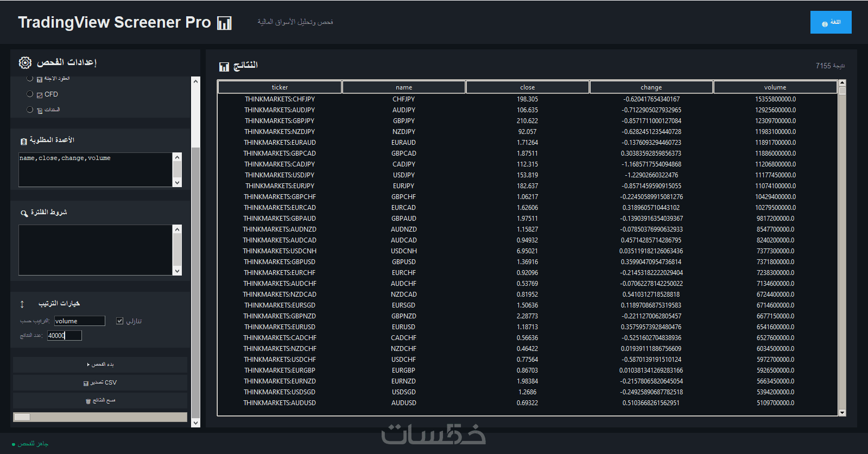Viewport: 868px width, 454px height.
Task: Click the up arrow of the results table scrollbar
Action: pos(842,83)
